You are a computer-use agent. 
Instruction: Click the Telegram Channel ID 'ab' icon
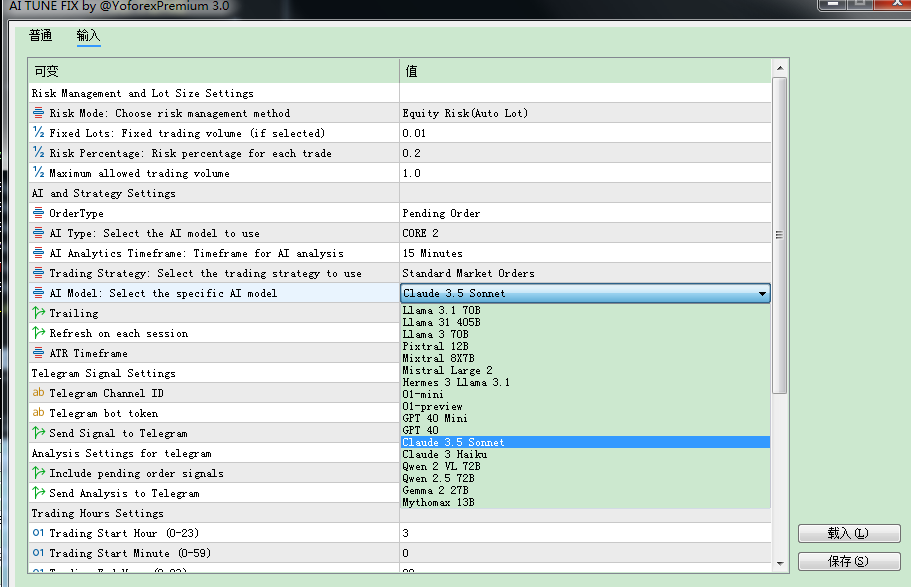click(x=39, y=393)
